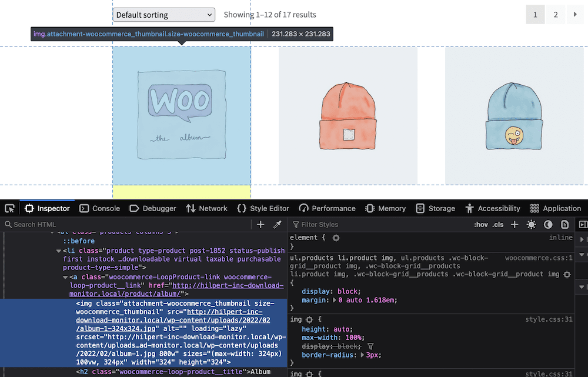Expand the margin shorthand property
The height and width of the screenshot is (377, 588).
click(335, 300)
